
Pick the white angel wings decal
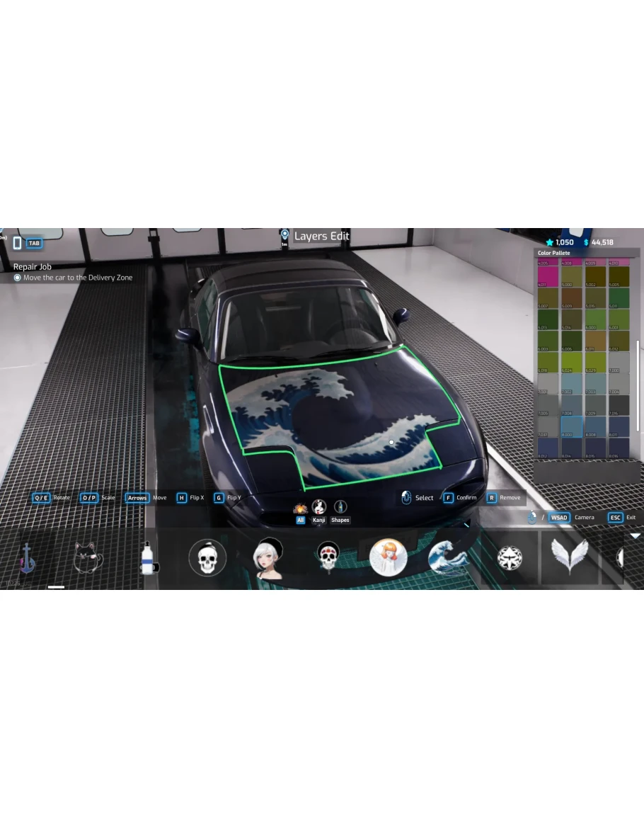(x=570, y=558)
